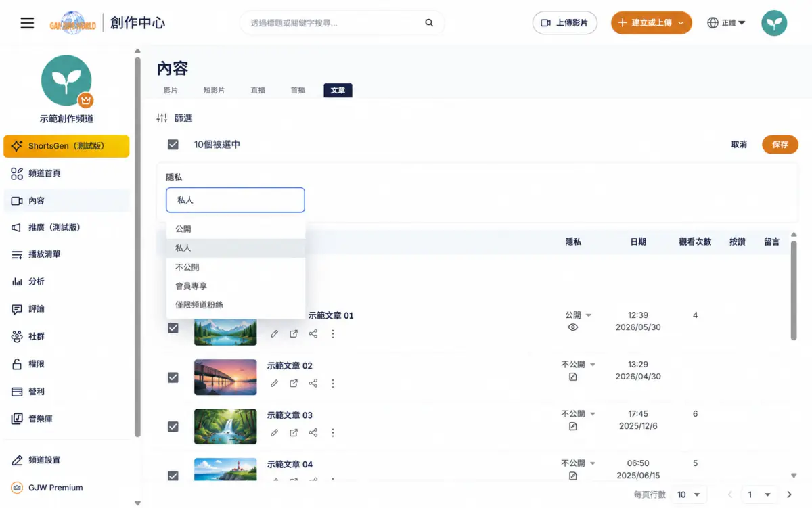Click the 保存 button
The width and height of the screenshot is (812, 508).
pyautogui.click(x=780, y=145)
